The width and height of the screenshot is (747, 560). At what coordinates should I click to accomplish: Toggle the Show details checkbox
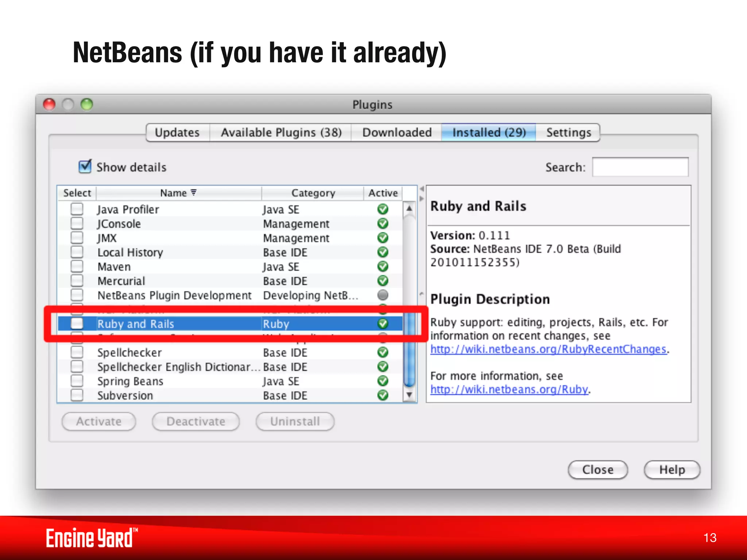pyautogui.click(x=85, y=167)
